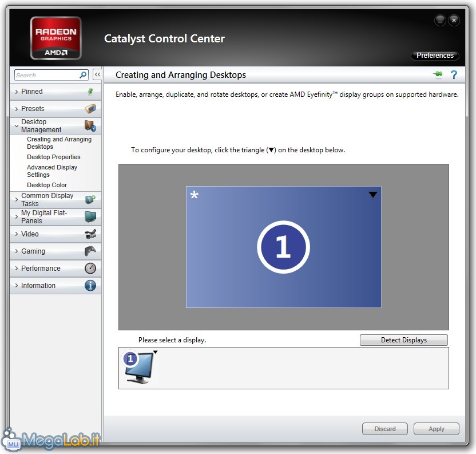Open Desktop Properties page
This screenshot has height=454, width=476.
tap(53, 157)
